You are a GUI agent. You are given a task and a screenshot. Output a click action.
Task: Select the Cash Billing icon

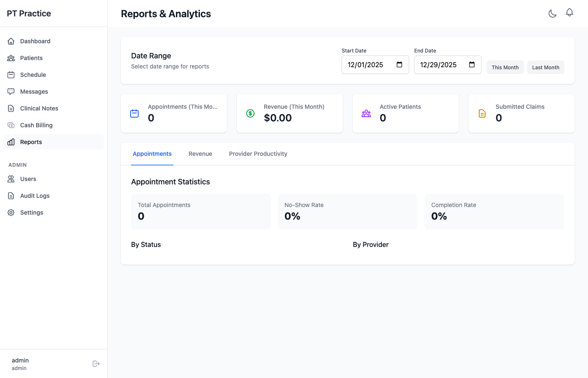11,125
